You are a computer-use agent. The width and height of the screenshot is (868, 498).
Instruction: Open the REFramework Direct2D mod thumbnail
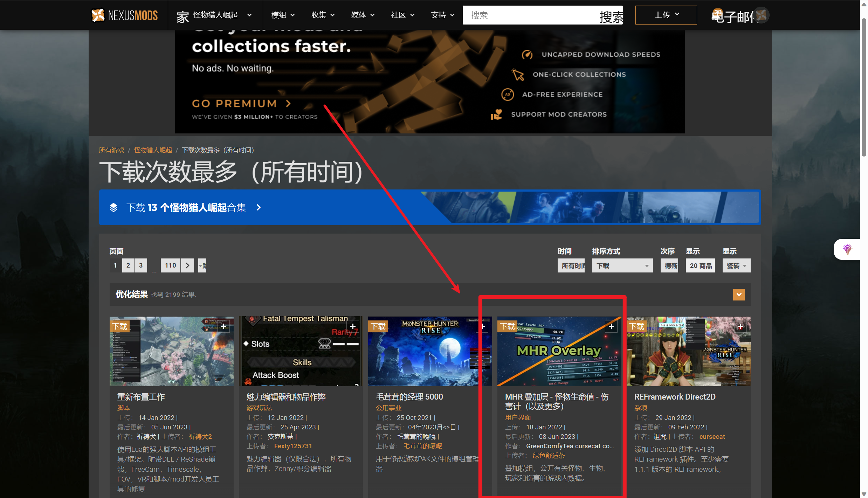[688, 351]
